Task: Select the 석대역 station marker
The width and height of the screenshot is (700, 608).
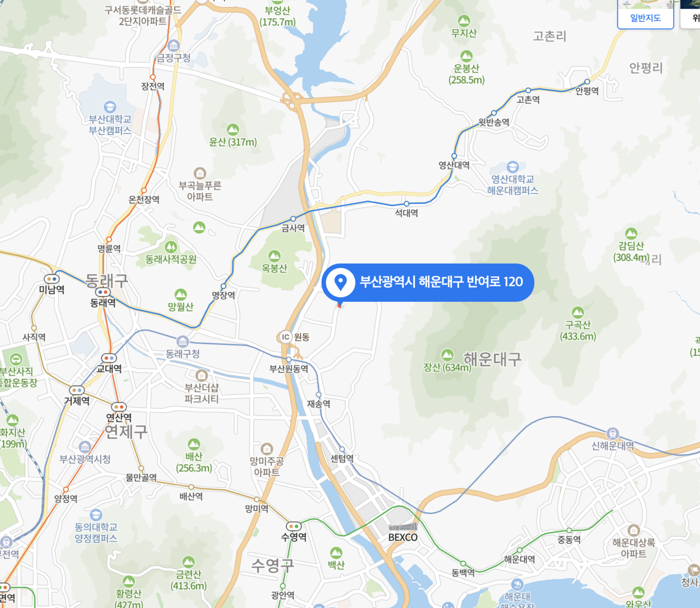Action: (406, 204)
